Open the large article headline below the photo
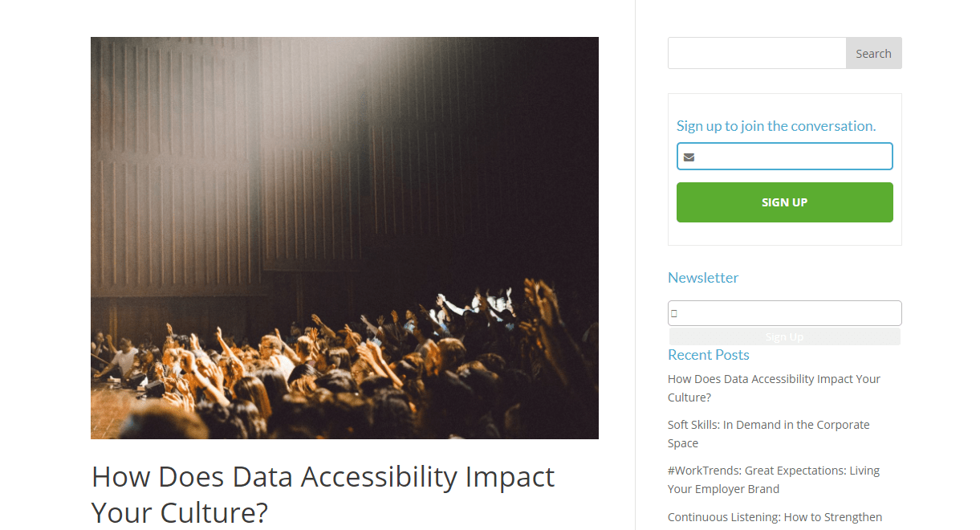This screenshot has height=530, width=980. [x=323, y=494]
